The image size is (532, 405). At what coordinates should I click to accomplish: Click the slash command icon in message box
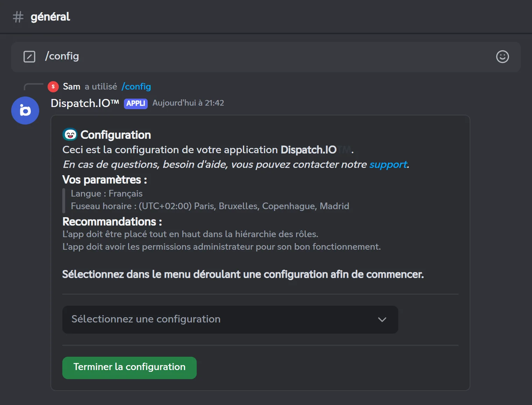point(29,57)
